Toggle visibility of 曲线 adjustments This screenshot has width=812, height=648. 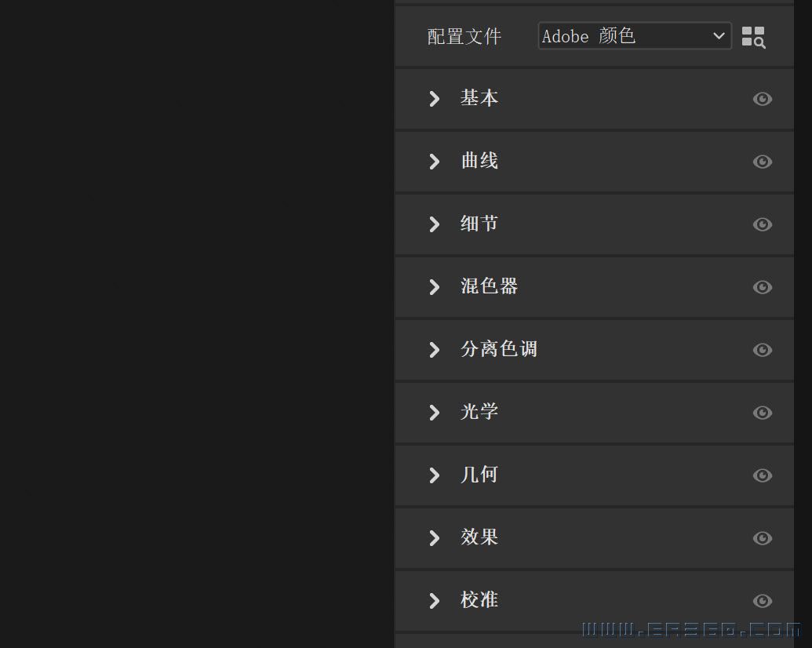click(762, 162)
